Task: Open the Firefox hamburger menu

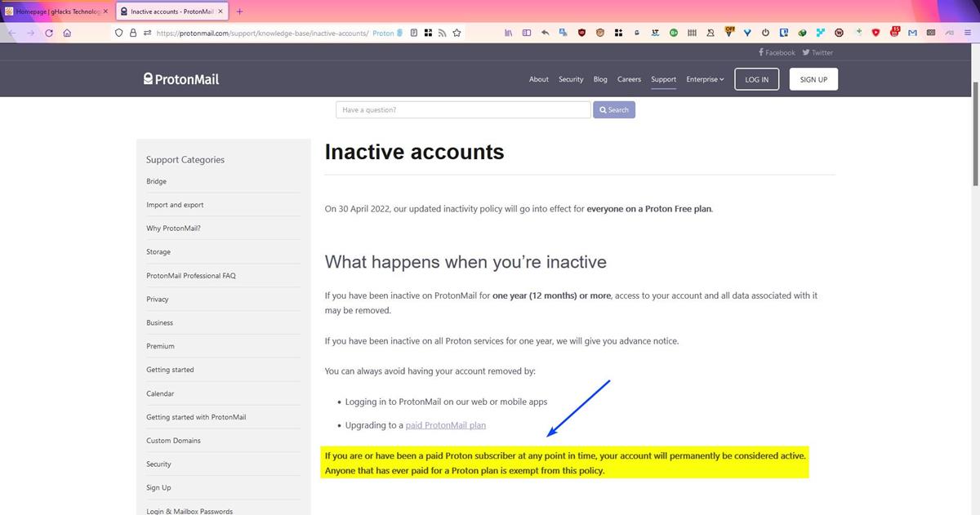Action: (x=969, y=33)
